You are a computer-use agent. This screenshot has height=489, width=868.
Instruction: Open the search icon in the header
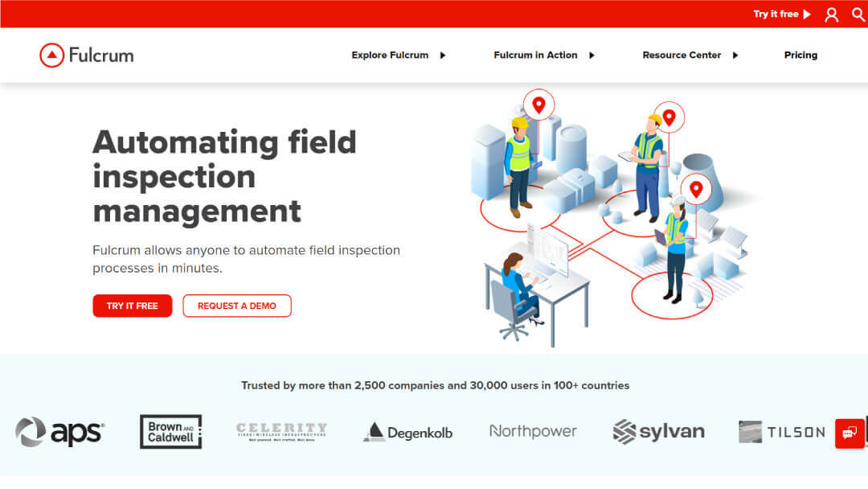click(858, 14)
